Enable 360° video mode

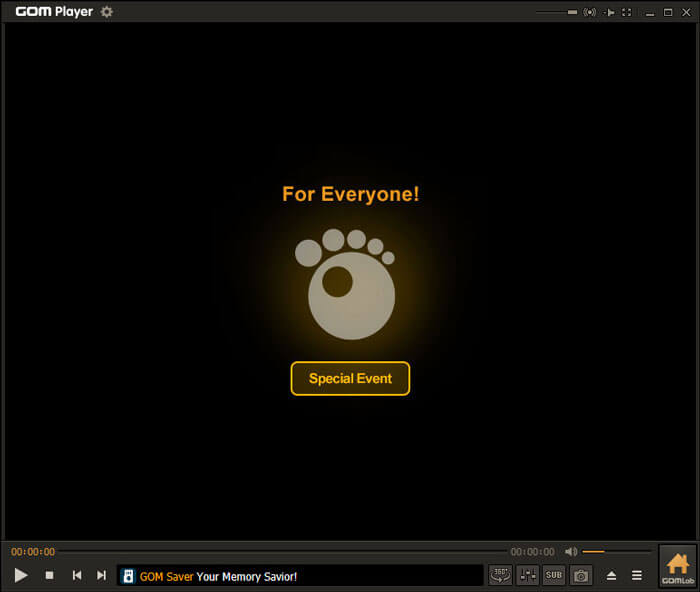tap(500, 575)
